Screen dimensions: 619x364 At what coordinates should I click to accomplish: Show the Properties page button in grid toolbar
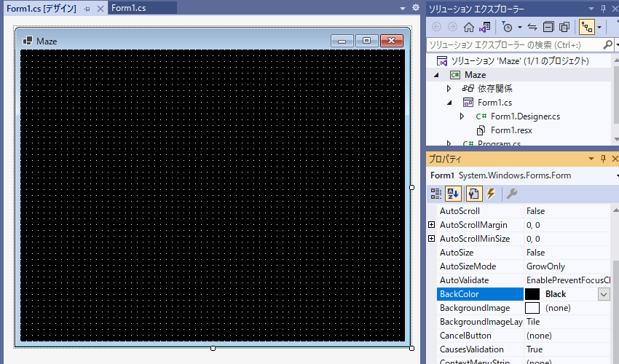pyautogui.click(x=474, y=194)
